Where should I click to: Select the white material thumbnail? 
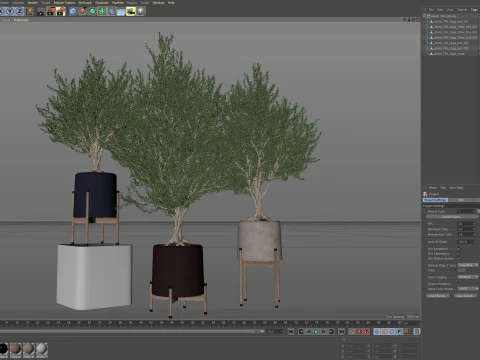[42, 349]
